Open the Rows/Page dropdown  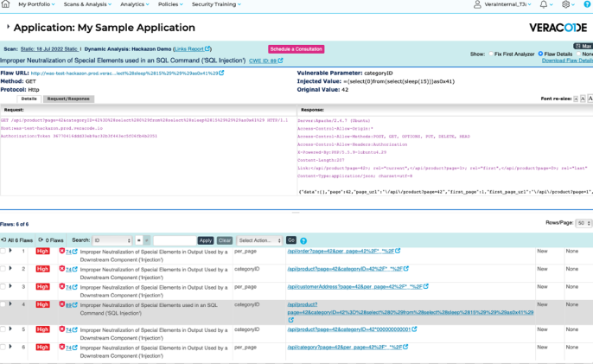(x=583, y=223)
